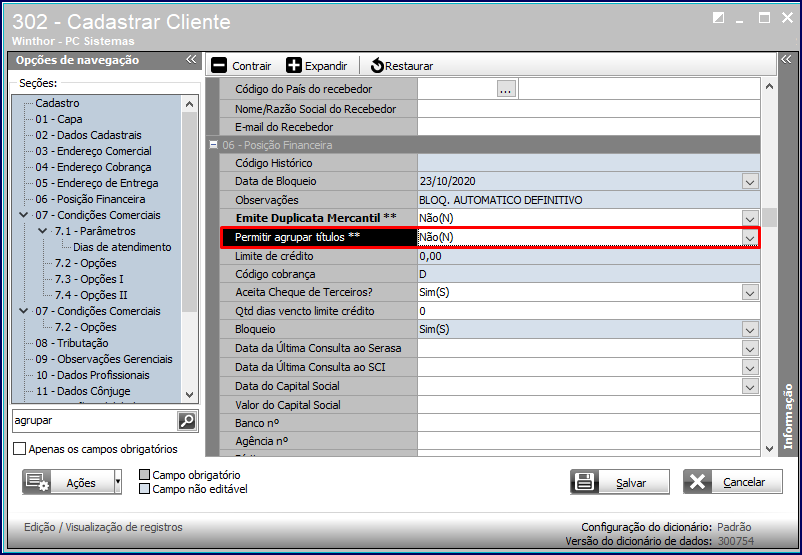This screenshot has height=555, width=802.
Task: Click the Contrair minus icon
Action: [x=219, y=65]
